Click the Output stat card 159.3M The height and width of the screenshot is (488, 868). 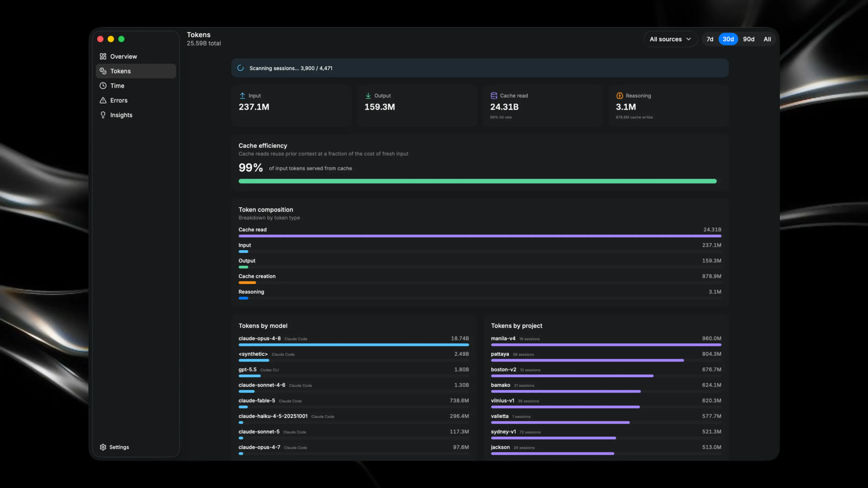point(417,106)
